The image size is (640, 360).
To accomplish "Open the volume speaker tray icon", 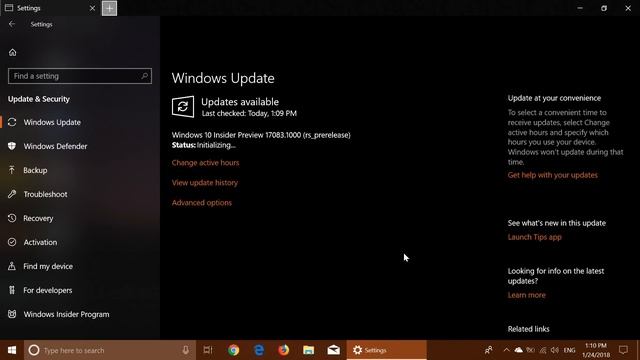I will pos(554,350).
